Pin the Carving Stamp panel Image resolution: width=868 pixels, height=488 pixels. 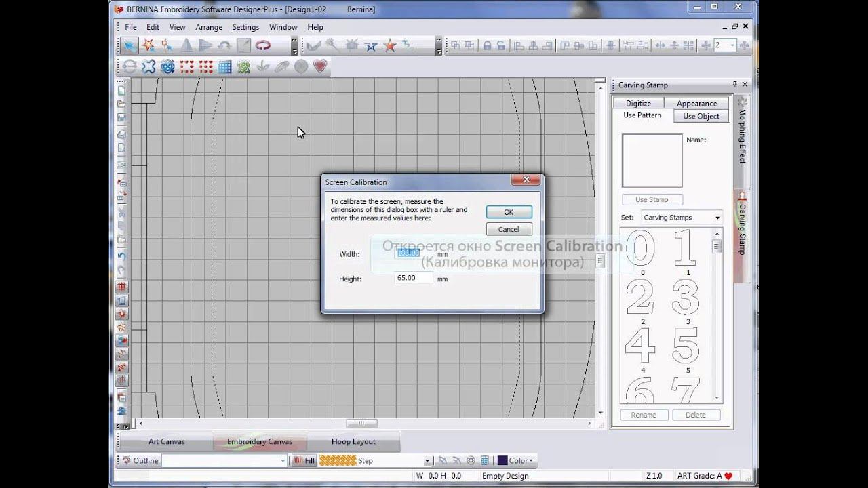[734, 85]
